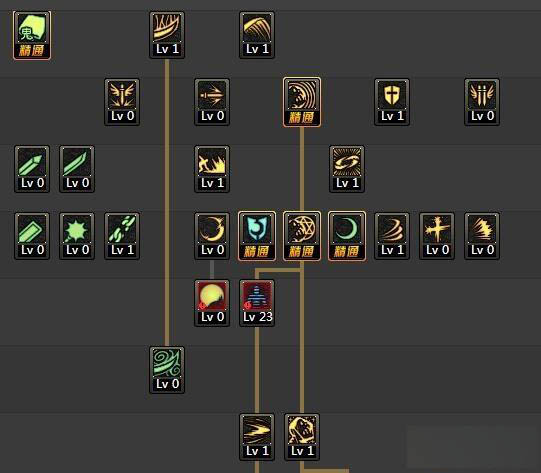Click the golden cross sparkle skill
This screenshot has width=541, height=473.
tap(437, 236)
